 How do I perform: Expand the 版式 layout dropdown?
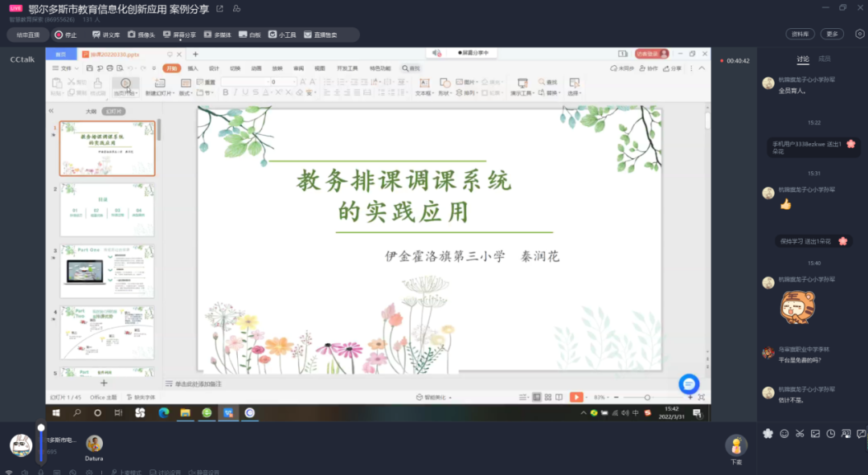(186, 93)
